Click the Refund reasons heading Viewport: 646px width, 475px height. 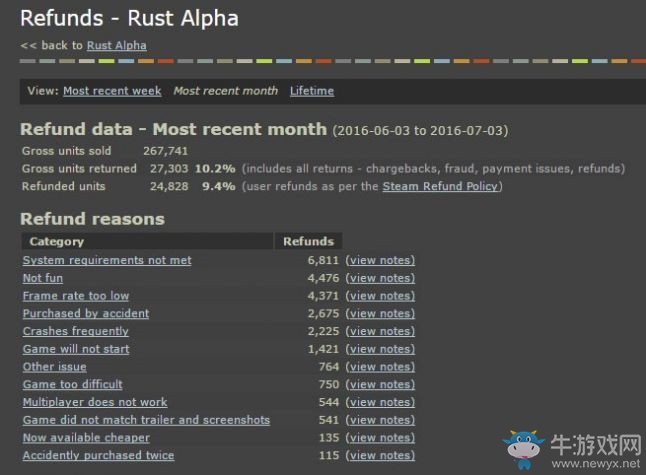click(93, 219)
